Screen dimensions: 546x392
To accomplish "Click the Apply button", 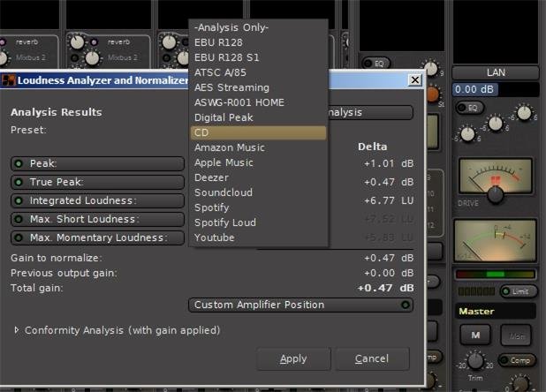I will point(293,358).
